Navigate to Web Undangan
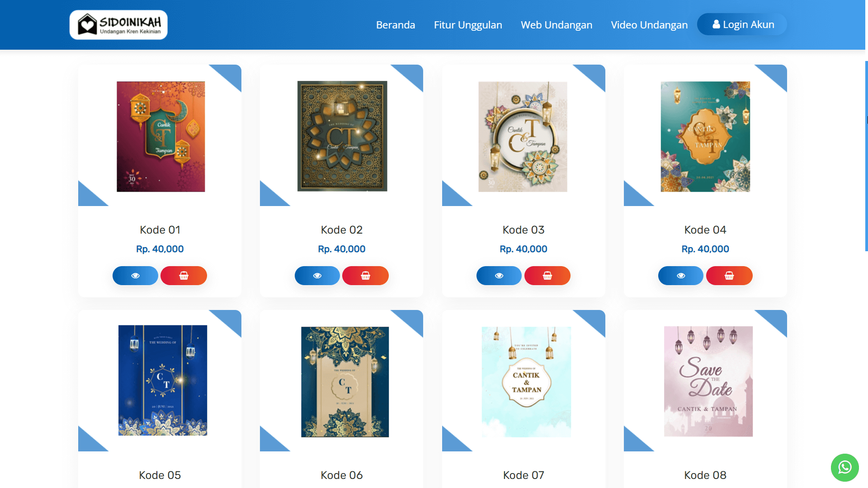This screenshot has width=868, height=488. [557, 25]
